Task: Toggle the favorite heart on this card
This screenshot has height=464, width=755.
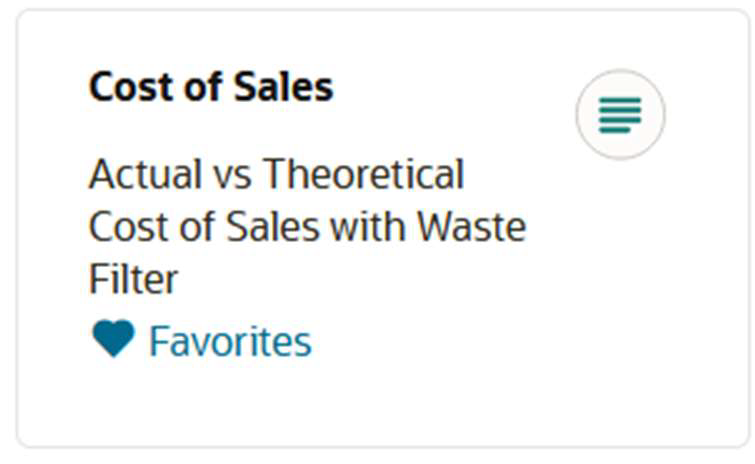Action: point(112,340)
